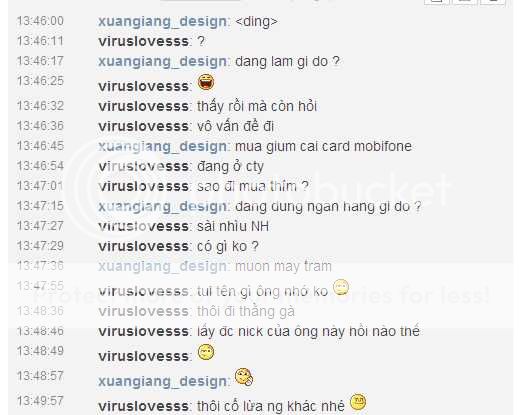The height and width of the screenshot is (415, 522).
Task: Click the 'thấy rồi mà còn hỏi' message
Action: [x=257, y=106]
